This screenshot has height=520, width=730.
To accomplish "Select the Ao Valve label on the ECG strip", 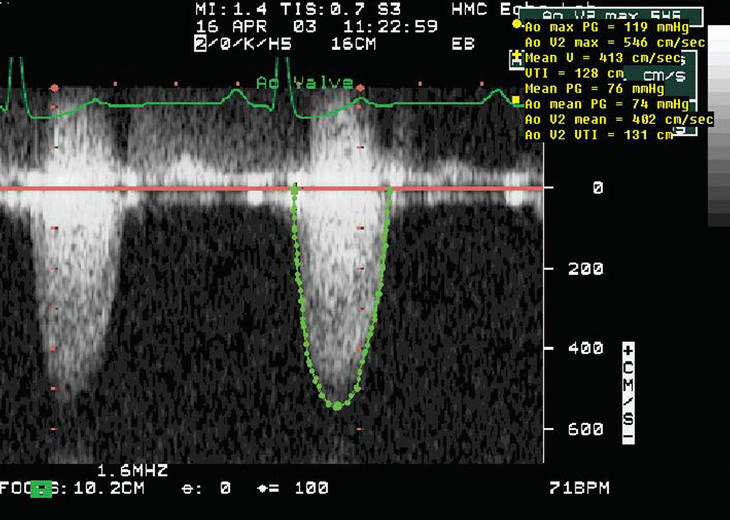I will coord(305,83).
